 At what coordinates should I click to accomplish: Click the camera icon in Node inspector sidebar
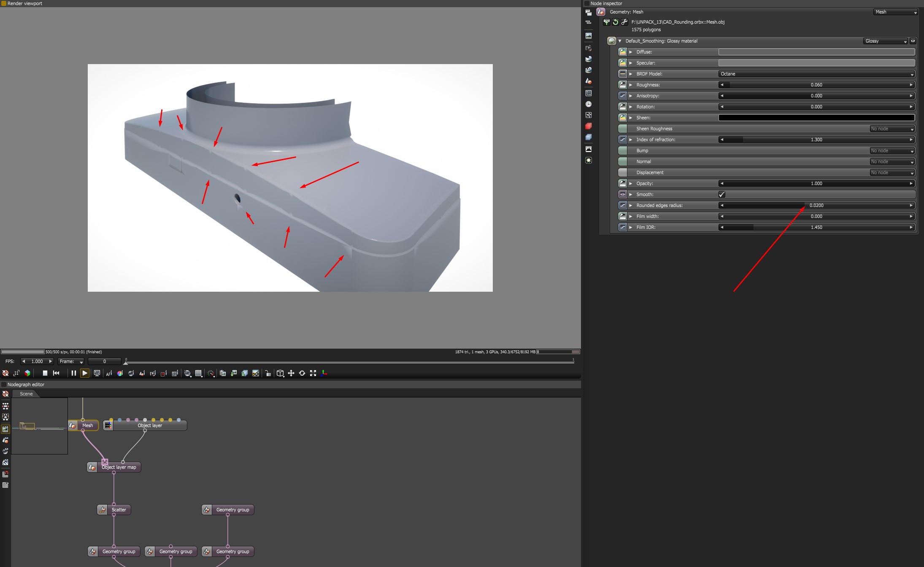(589, 48)
